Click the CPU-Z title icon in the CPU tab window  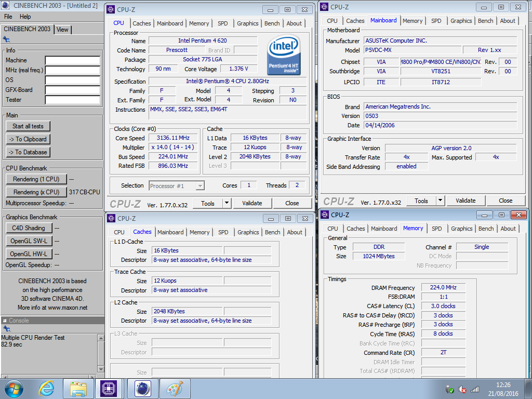(x=111, y=9)
